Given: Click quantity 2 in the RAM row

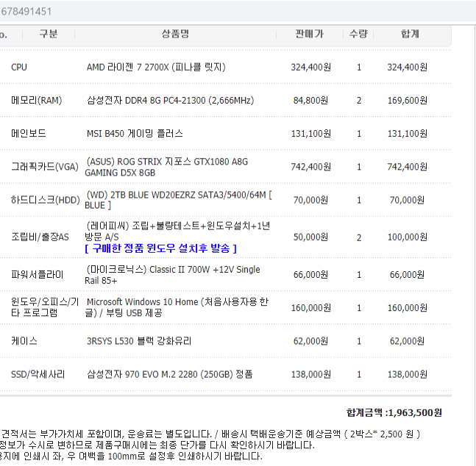Looking at the screenshot, I should (x=359, y=101).
